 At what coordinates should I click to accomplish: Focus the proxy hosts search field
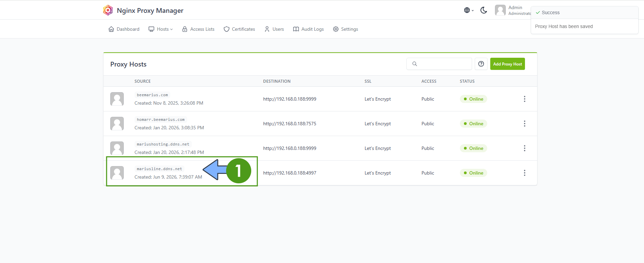click(x=439, y=64)
